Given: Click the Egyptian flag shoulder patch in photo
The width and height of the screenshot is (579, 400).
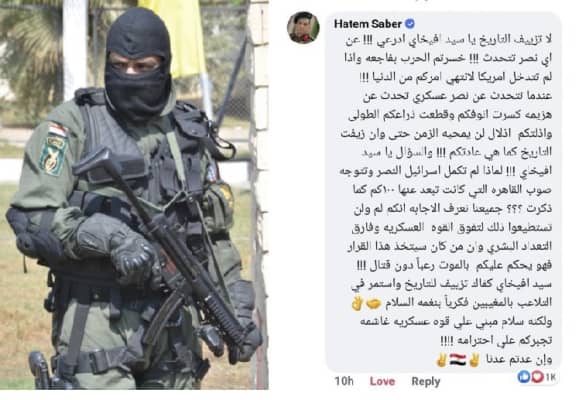Looking at the screenshot, I should (54, 149).
